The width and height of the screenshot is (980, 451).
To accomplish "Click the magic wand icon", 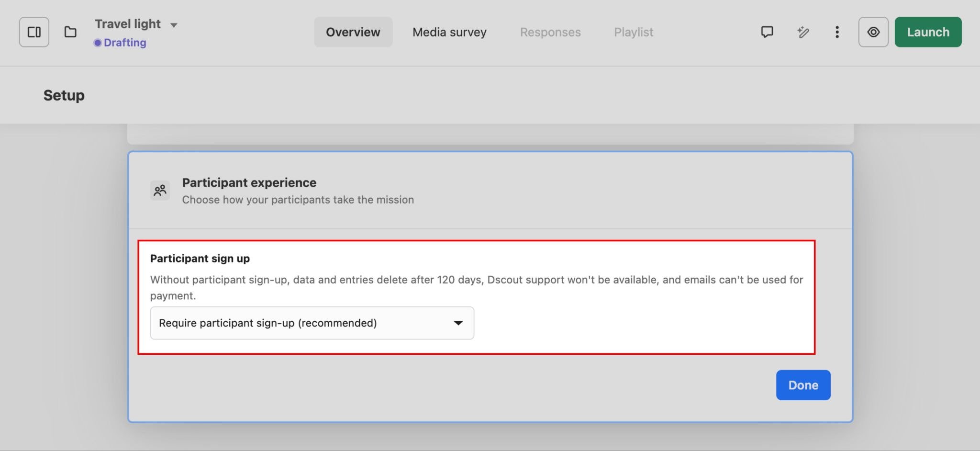I will 803,32.
